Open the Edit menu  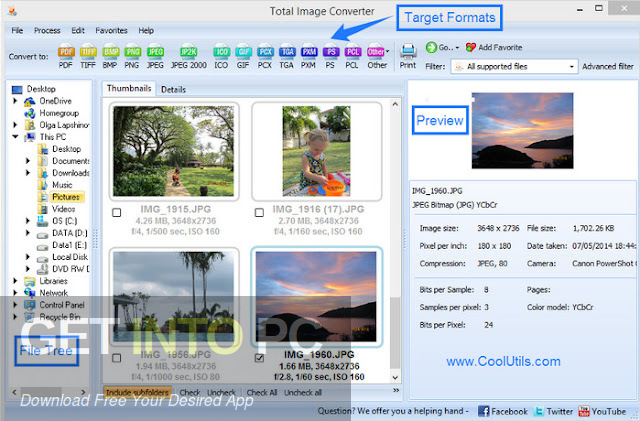78,31
